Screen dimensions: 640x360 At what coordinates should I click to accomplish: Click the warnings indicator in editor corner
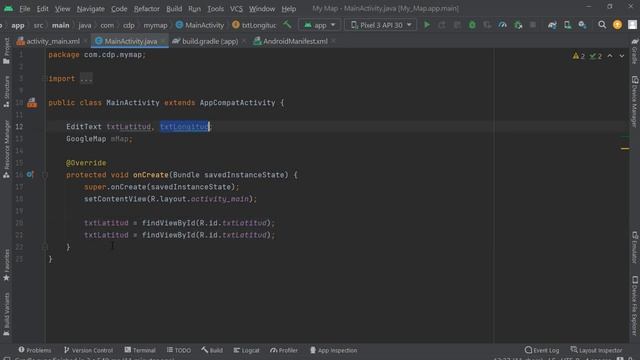click(x=579, y=56)
